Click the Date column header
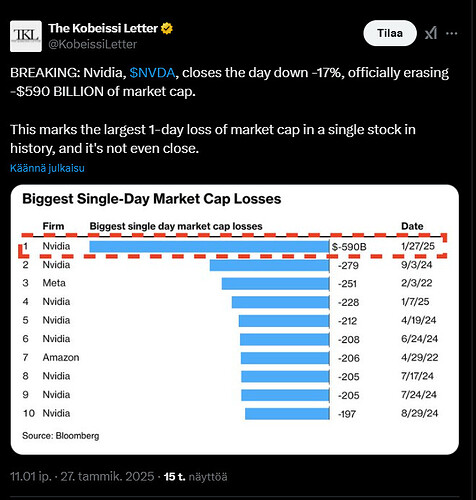This screenshot has height=500, width=476. point(412,226)
